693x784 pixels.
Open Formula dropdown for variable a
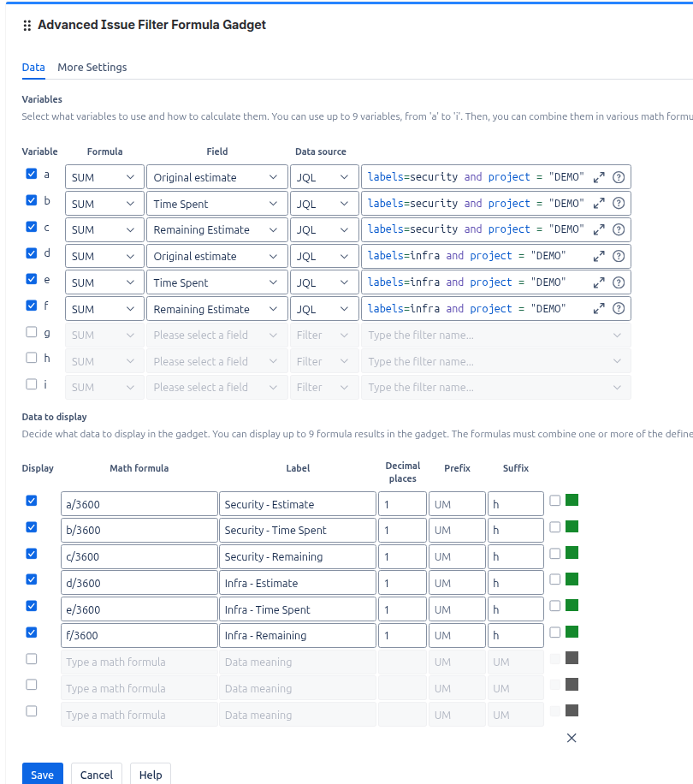pos(104,177)
